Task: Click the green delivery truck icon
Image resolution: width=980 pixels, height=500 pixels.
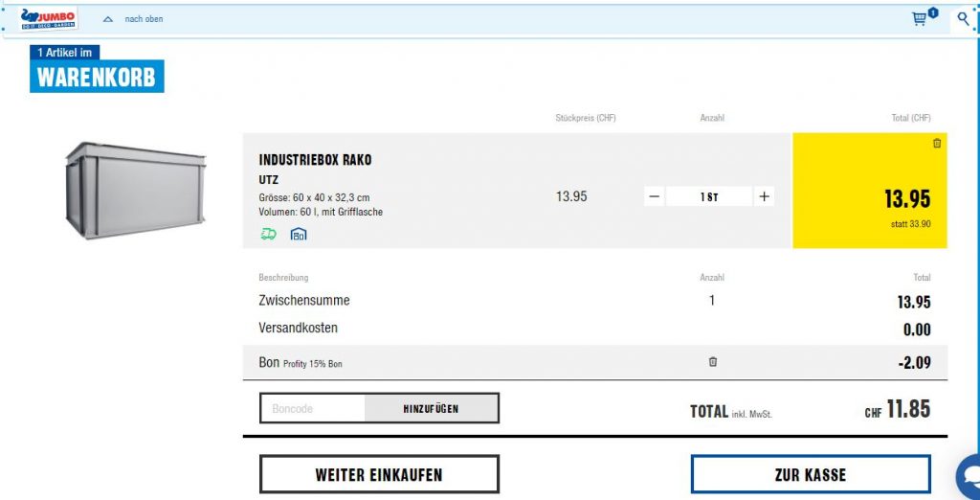Action: click(x=268, y=234)
